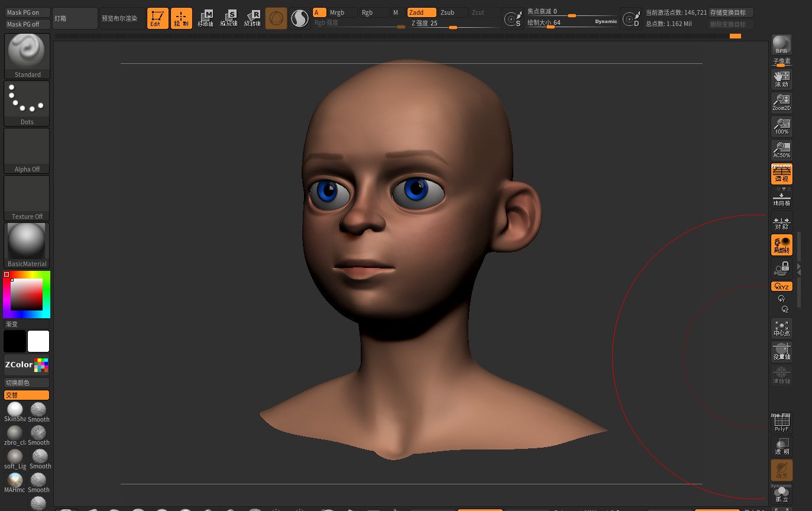Image resolution: width=812 pixels, height=511 pixels.
Task: Toggle the 透视 perspective button
Action: 782,174
